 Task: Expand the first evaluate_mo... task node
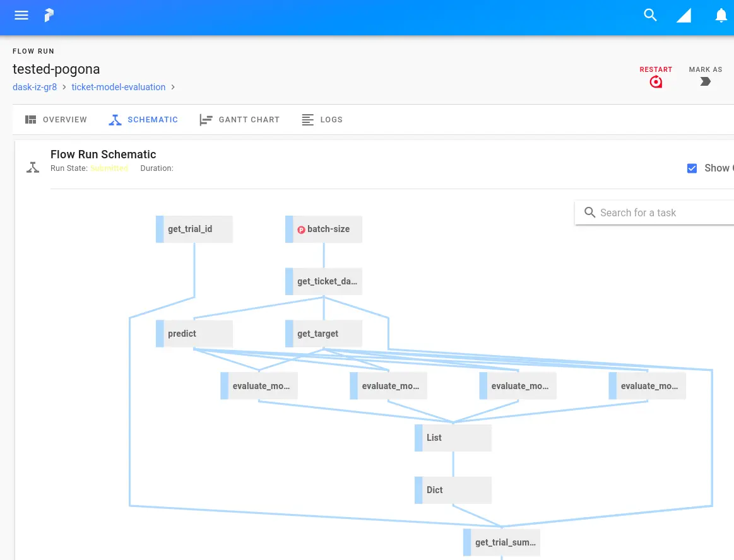point(259,385)
